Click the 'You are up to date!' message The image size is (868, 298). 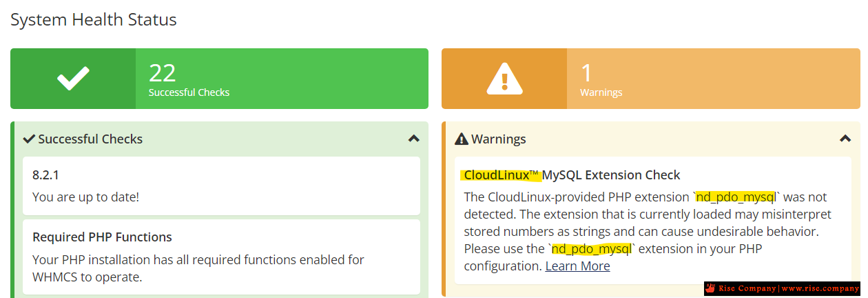click(x=85, y=197)
